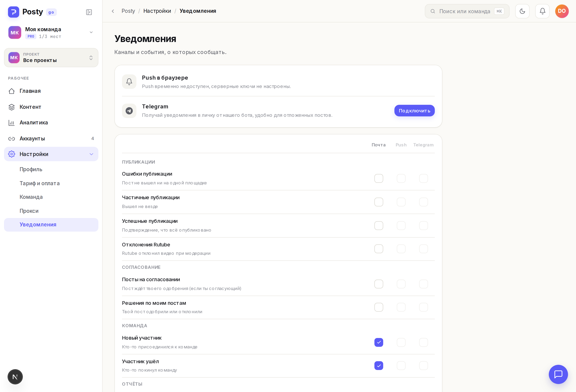Viewport: 576px width, 392px height.
Task: Click Подключить for Telegram
Action: pyautogui.click(x=414, y=111)
